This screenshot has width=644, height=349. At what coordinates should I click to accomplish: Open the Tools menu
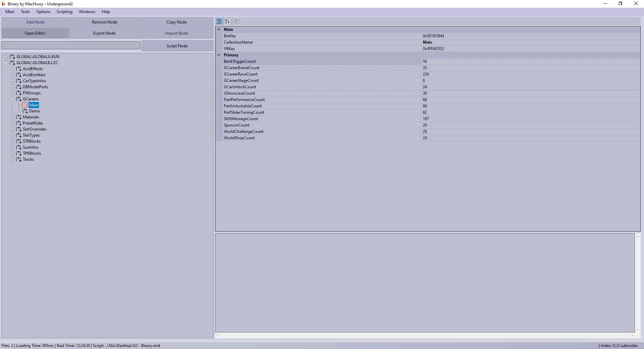(25, 12)
